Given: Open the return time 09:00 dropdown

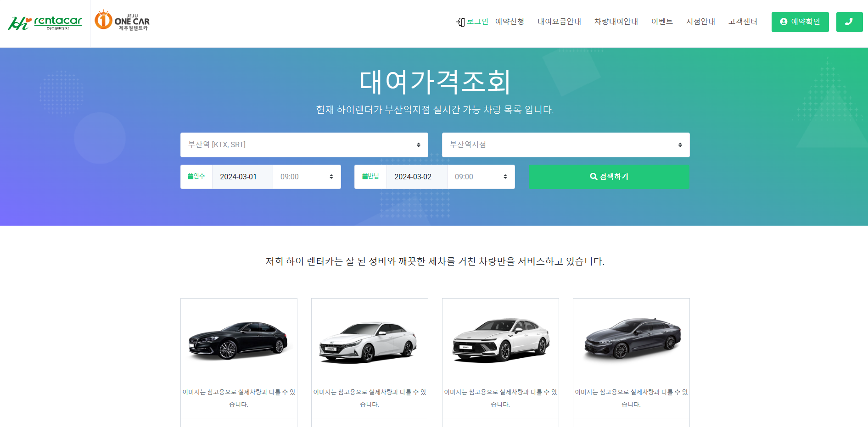Looking at the screenshot, I should click(481, 177).
